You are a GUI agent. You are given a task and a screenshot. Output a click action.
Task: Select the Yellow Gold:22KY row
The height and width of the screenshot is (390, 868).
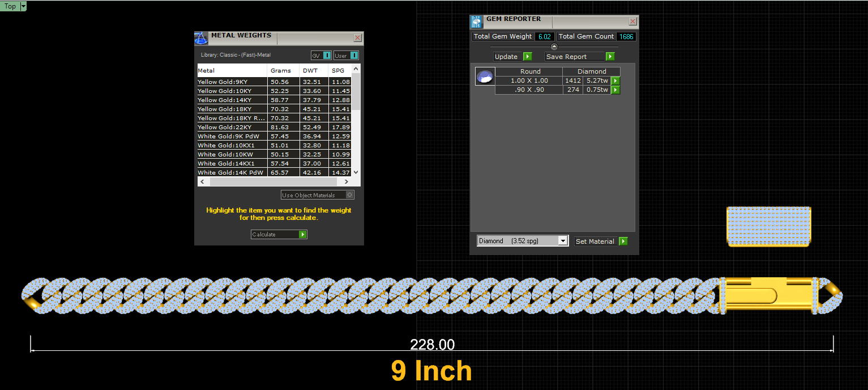pos(274,127)
